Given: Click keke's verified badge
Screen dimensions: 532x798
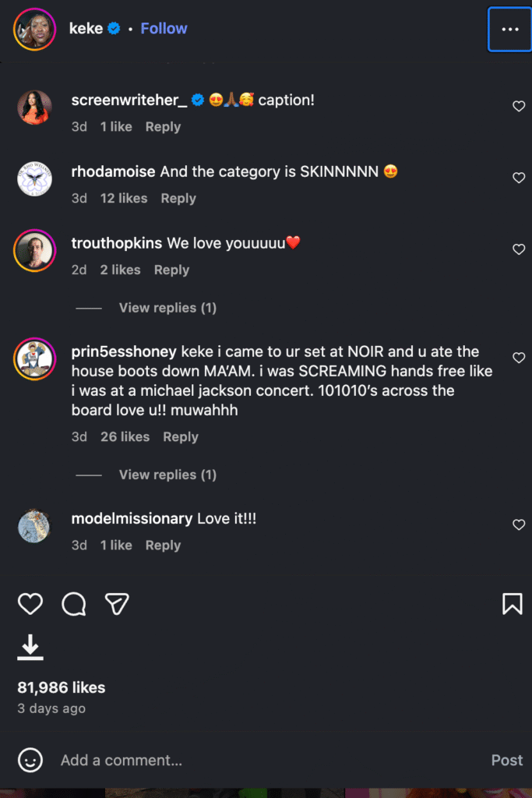Looking at the screenshot, I should point(115,28).
